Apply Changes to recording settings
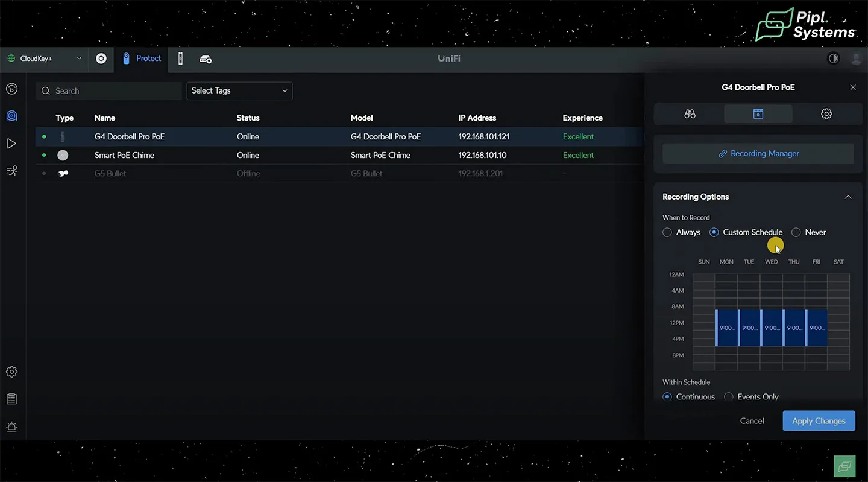 click(x=819, y=421)
